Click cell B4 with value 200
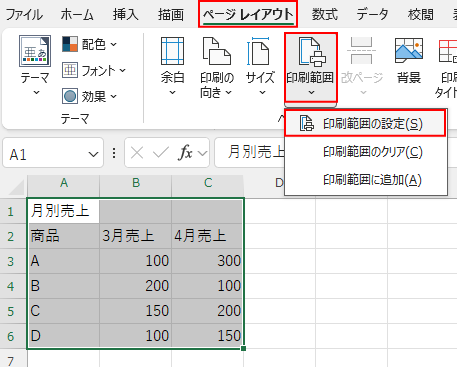 [x=136, y=286]
